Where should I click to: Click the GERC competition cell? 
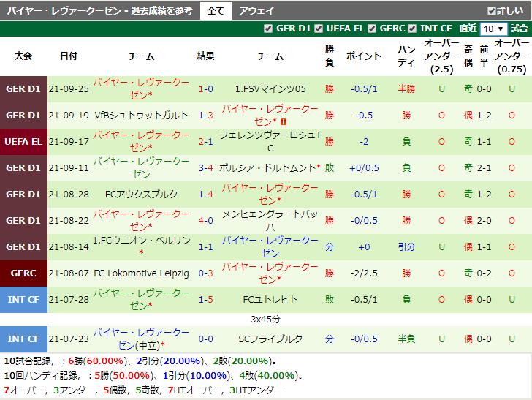point(23,273)
